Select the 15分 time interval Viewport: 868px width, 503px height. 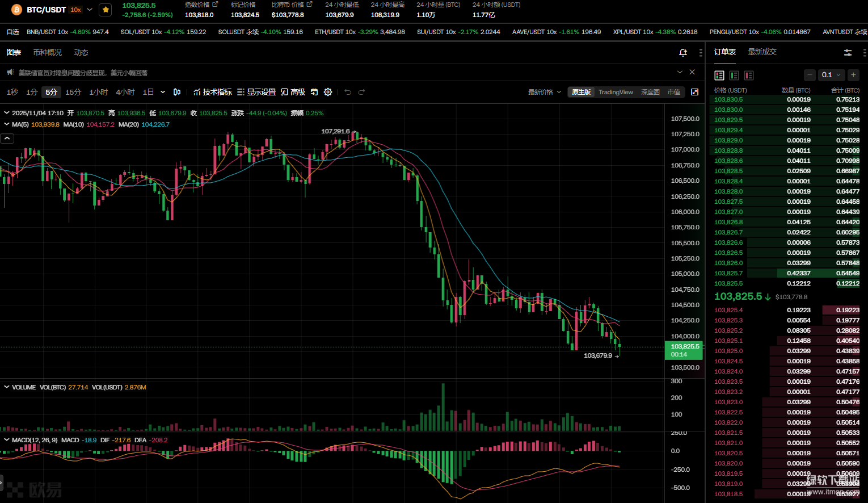click(x=73, y=92)
